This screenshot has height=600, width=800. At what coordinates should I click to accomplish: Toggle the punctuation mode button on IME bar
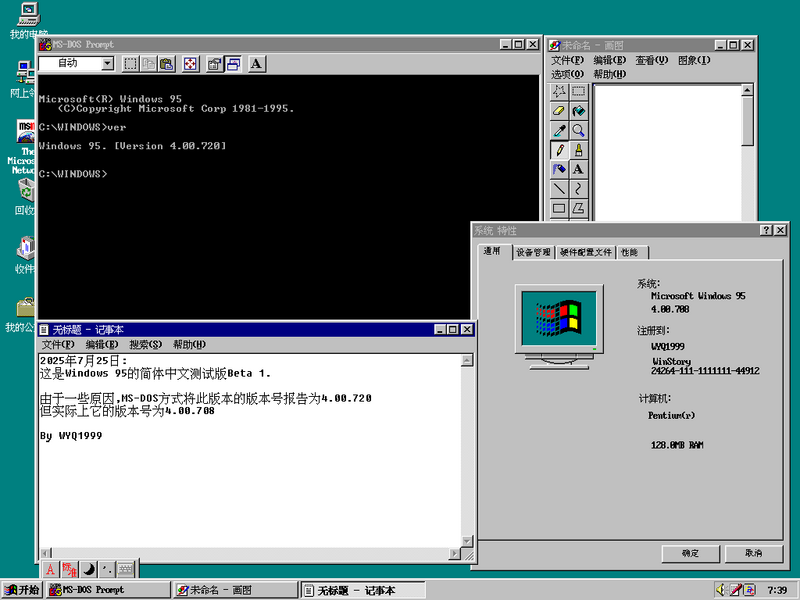[107, 569]
